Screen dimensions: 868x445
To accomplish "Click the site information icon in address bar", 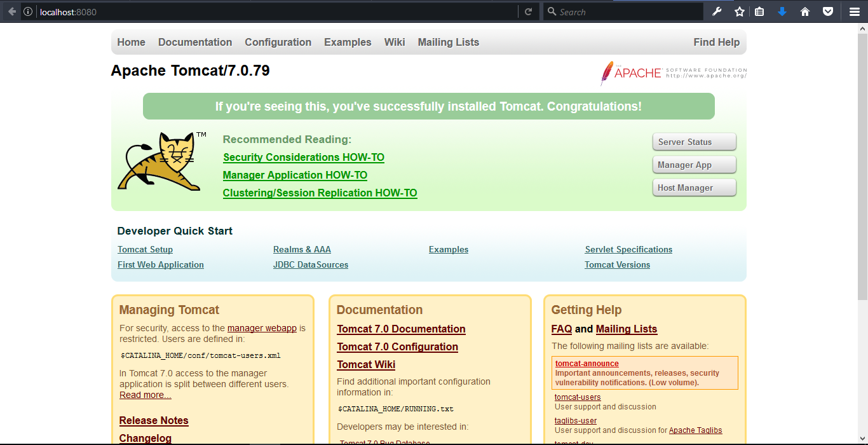I will coord(28,11).
